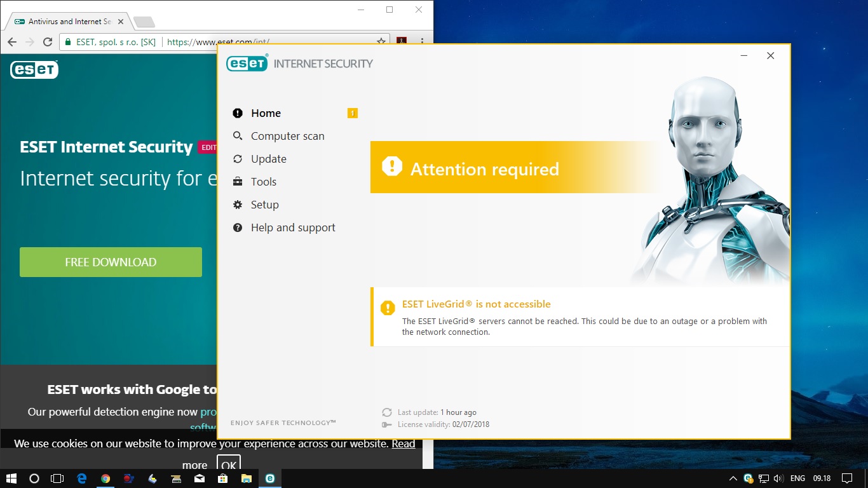The width and height of the screenshot is (868, 488).
Task: Open the Action Center notifications icon
Action: pyautogui.click(x=846, y=478)
